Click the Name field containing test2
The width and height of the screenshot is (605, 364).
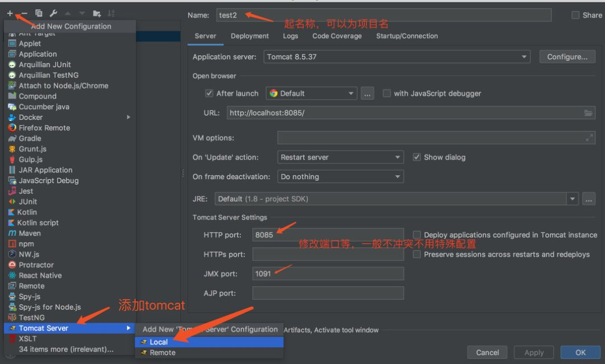pyautogui.click(x=384, y=15)
